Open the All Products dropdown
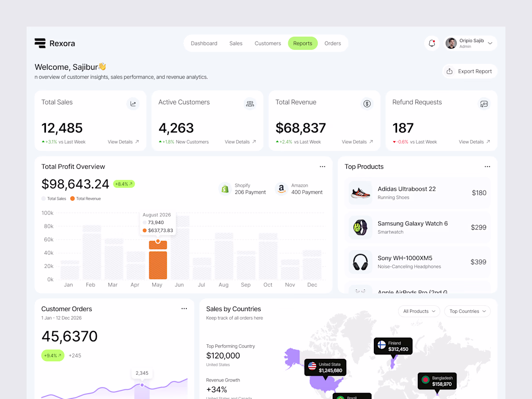The height and width of the screenshot is (399, 532). 419,311
